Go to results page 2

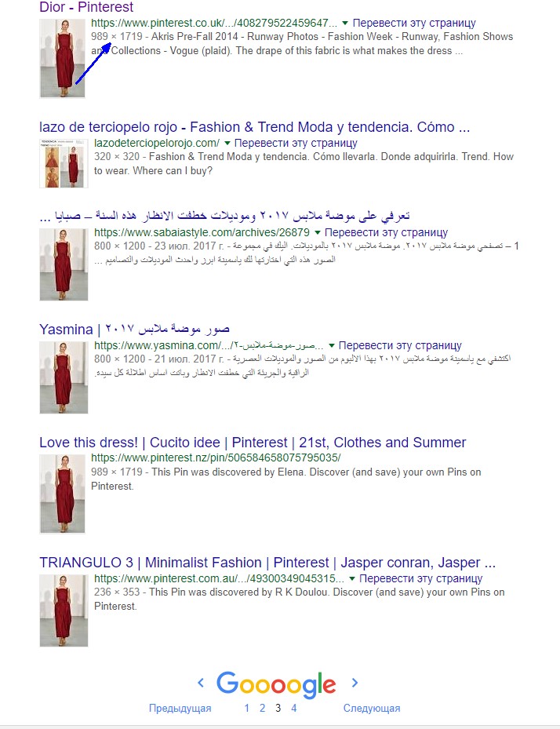point(262,708)
